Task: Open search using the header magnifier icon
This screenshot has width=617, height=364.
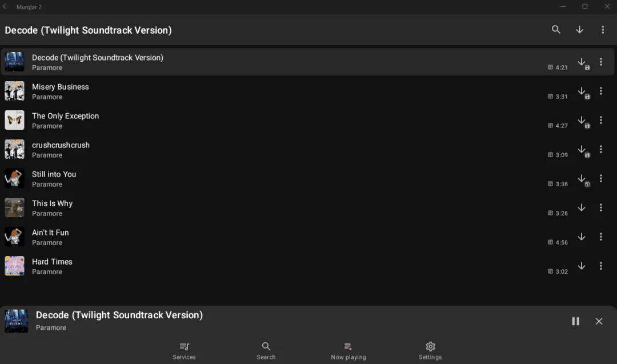Action: click(x=556, y=30)
